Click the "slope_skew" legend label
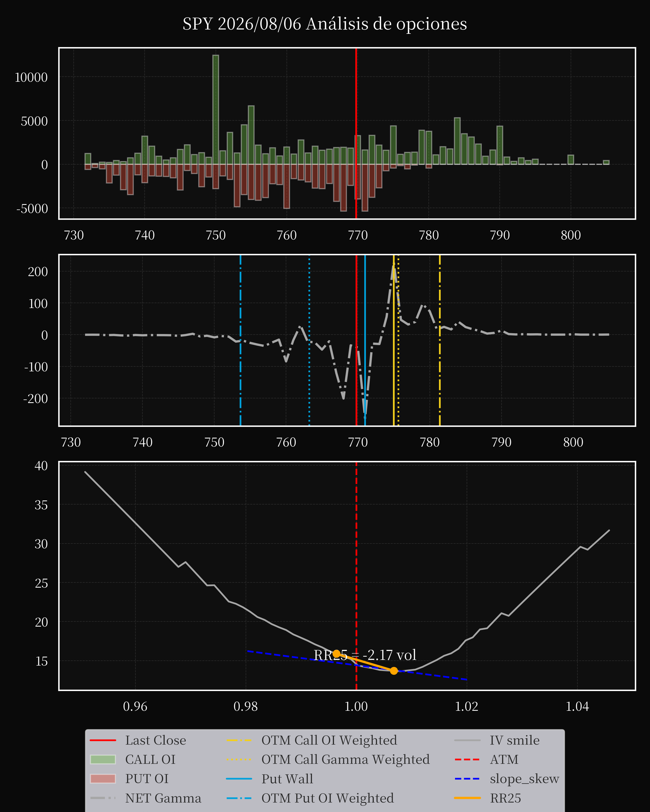This screenshot has width=650, height=812. [525, 779]
